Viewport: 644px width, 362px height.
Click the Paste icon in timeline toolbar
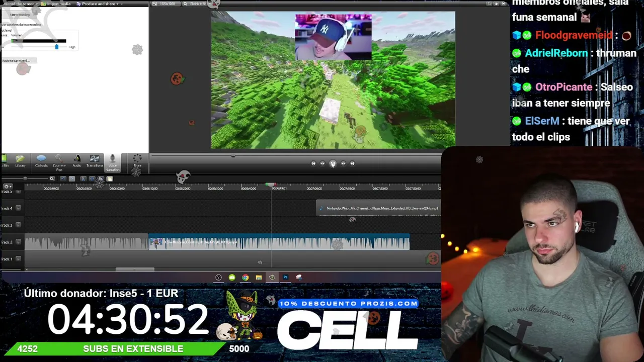(x=110, y=178)
